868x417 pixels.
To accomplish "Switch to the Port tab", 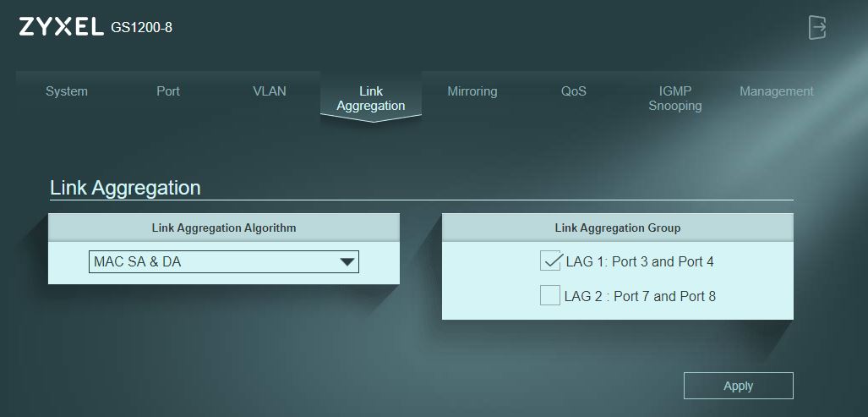I will pos(167,91).
